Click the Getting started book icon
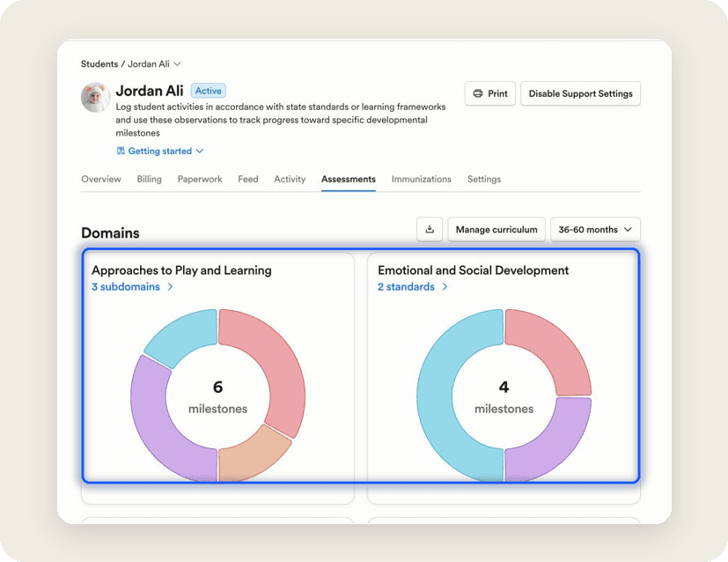This screenshot has height=562, width=728. click(121, 151)
